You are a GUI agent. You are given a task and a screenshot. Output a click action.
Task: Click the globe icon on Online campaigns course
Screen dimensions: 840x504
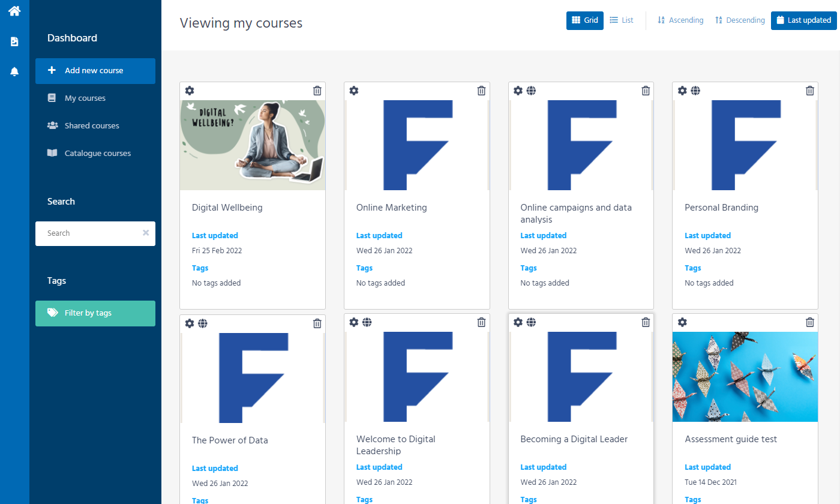[531, 91]
